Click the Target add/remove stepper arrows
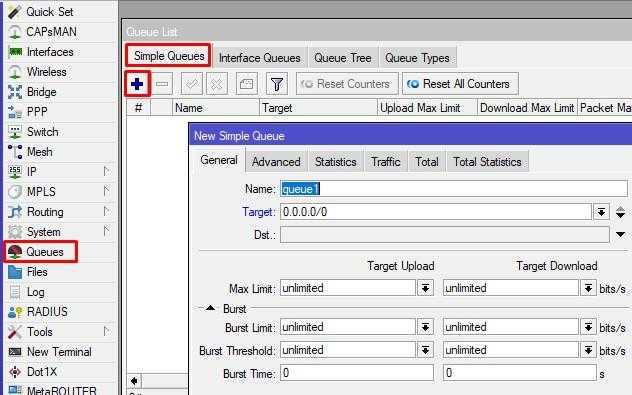632x395 pixels. pos(621,212)
